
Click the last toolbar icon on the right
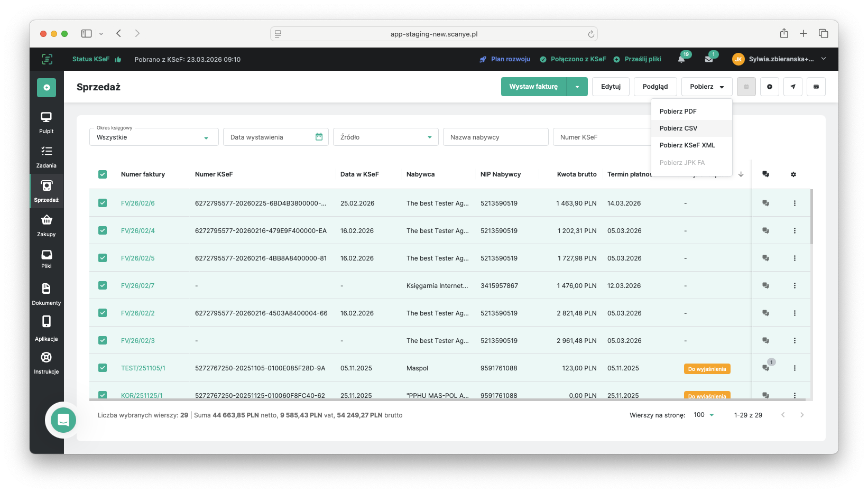[x=816, y=87]
